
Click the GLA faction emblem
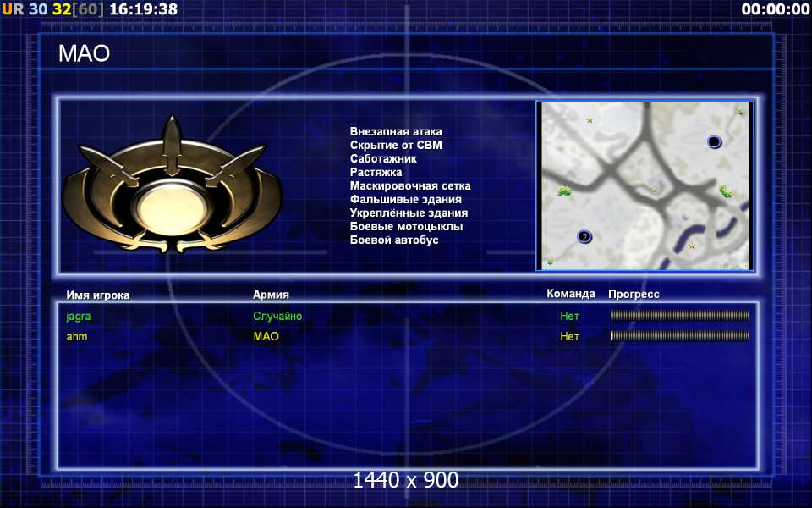tap(172, 186)
